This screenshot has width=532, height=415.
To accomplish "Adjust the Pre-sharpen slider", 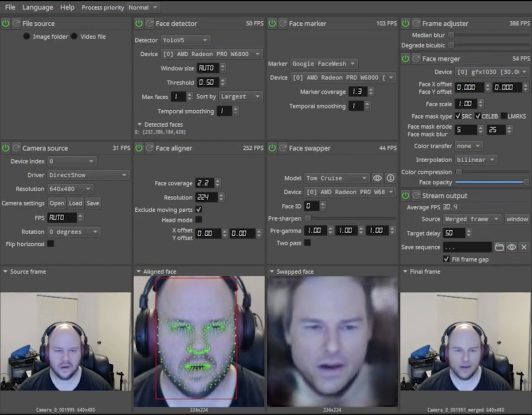I will (350, 218).
